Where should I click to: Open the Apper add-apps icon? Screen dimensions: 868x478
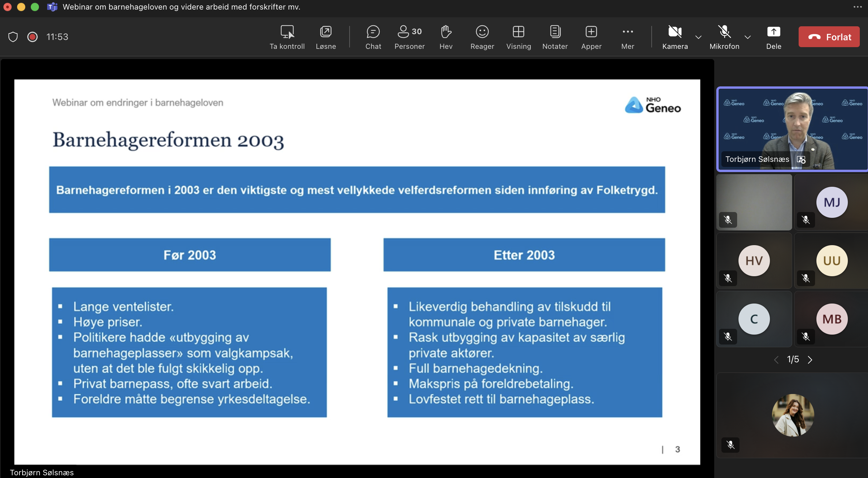tap(591, 37)
